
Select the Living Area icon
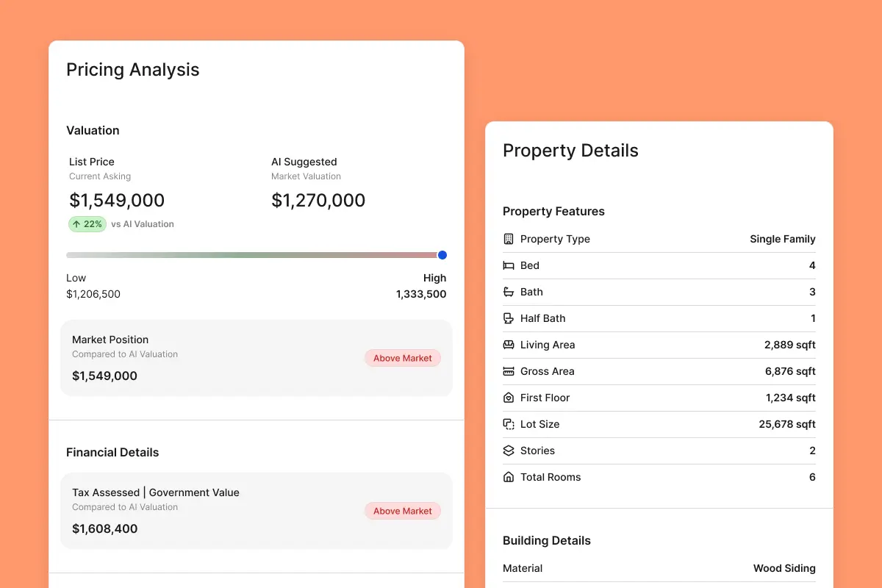(x=508, y=345)
